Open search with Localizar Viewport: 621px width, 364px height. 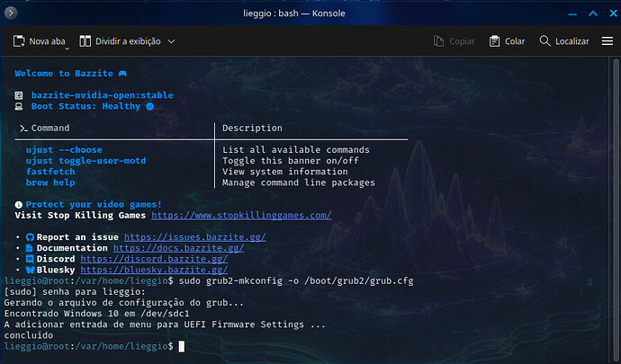coord(564,41)
